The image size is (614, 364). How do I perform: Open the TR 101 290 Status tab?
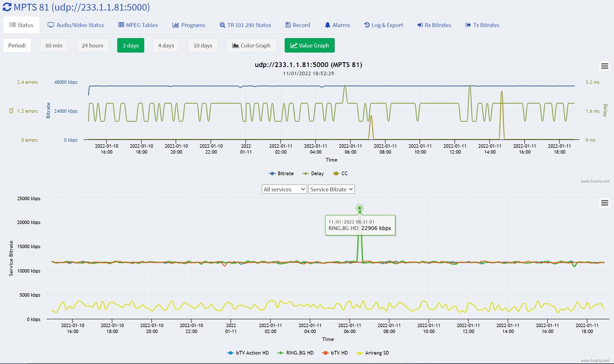coord(245,25)
